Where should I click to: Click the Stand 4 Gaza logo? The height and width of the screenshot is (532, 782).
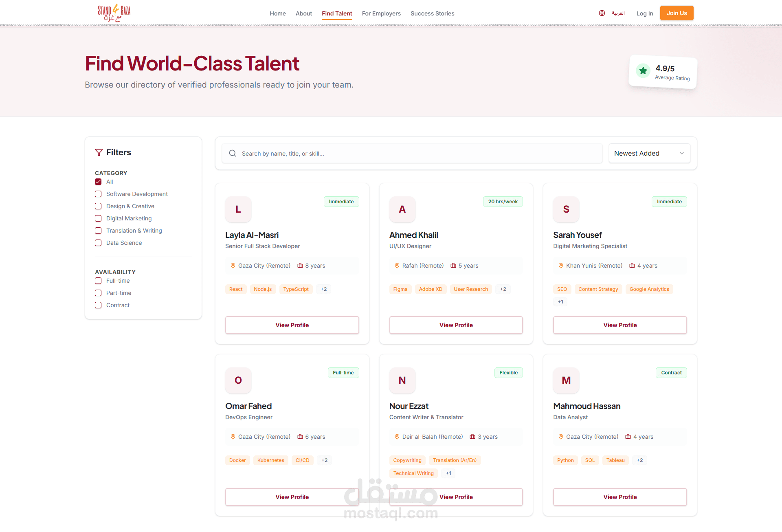tap(114, 13)
